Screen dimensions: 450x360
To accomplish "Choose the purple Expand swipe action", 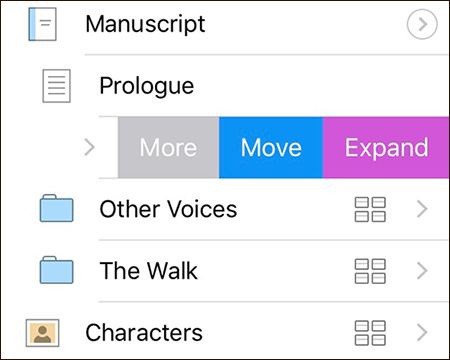I will point(386,148).
